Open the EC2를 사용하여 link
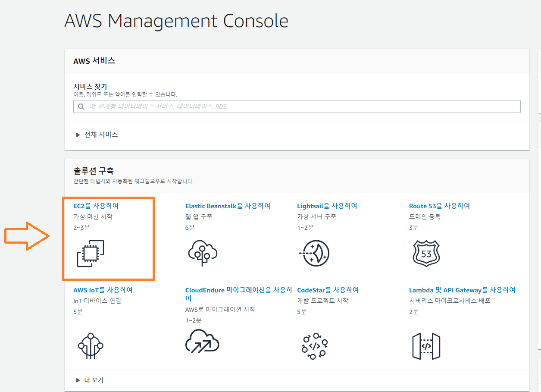This screenshot has width=541, height=392. coord(96,206)
